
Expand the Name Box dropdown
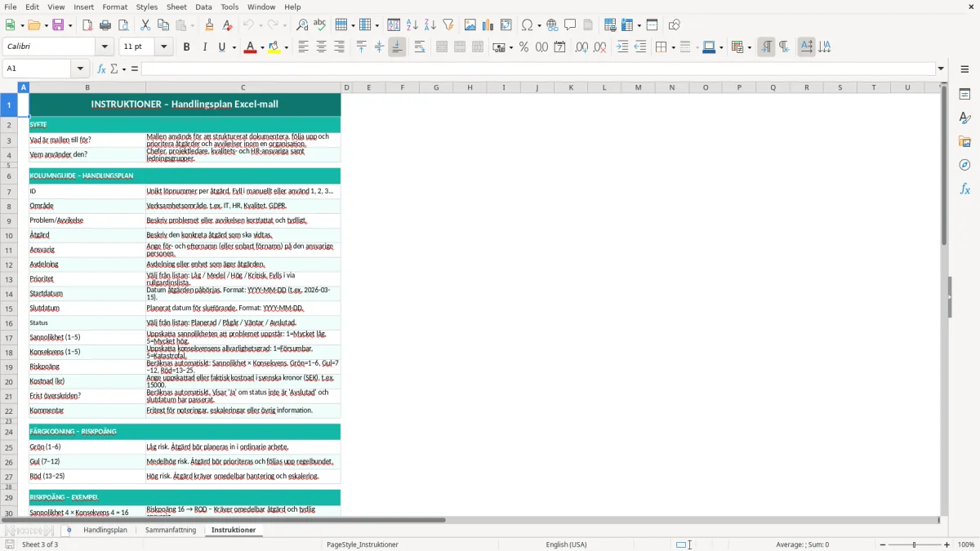80,69
